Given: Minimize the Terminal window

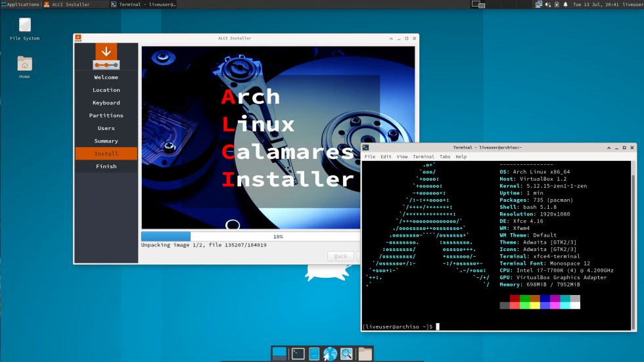Looking at the screenshot, I should pyautogui.click(x=616, y=148).
